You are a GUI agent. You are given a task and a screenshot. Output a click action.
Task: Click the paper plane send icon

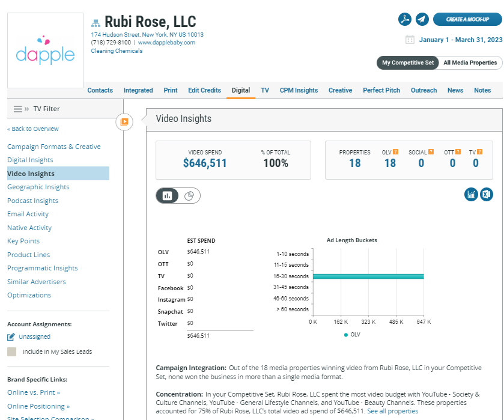[x=422, y=19]
